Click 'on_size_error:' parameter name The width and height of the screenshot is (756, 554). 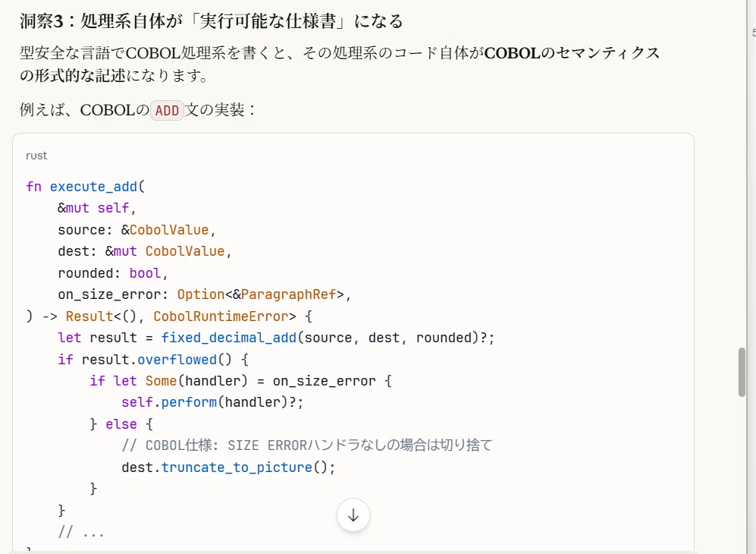[x=113, y=294]
